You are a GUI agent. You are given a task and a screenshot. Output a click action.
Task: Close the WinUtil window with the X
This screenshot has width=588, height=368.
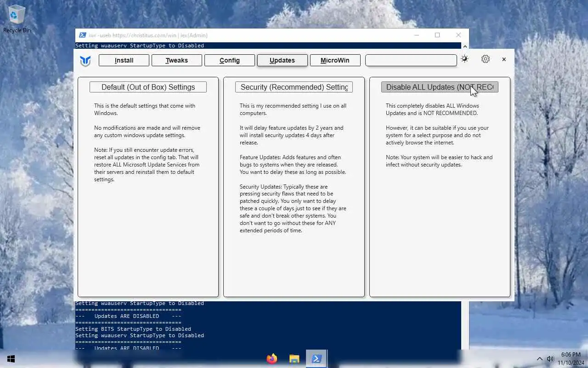pos(504,59)
